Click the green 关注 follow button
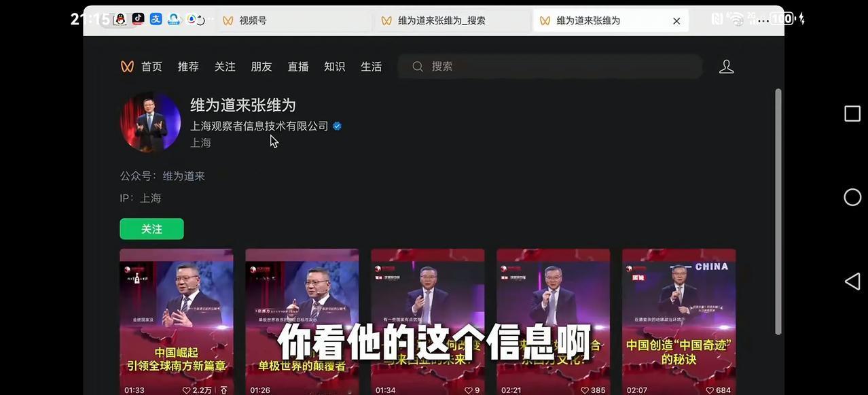The width and height of the screenshot is (868, 395). (151, 229)
